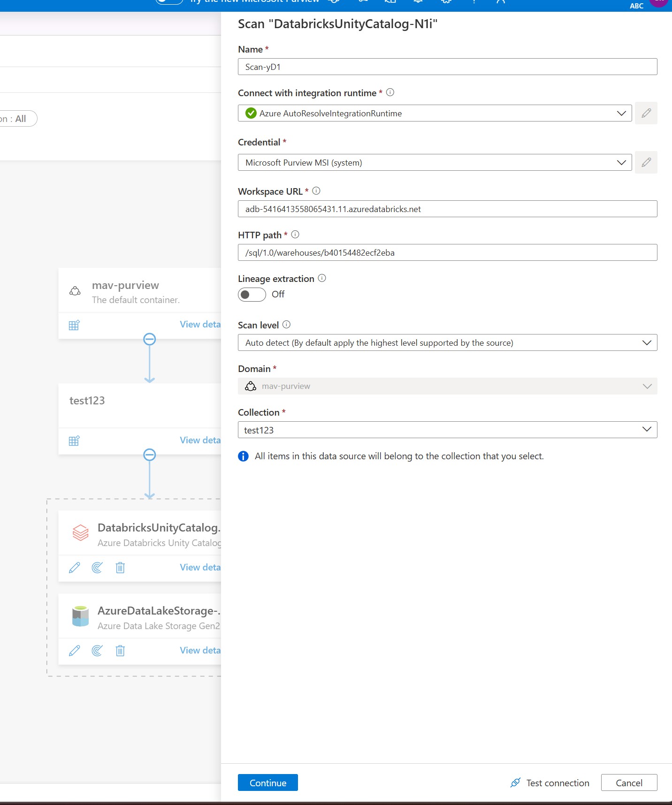This screenshot has height=805, width=672.
Task: Open View details on test123 card
Action: 200,440
